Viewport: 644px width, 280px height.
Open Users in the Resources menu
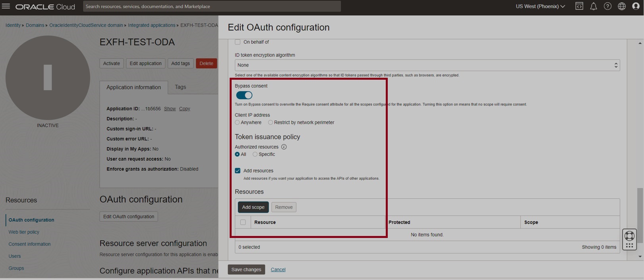click(15, 256)
